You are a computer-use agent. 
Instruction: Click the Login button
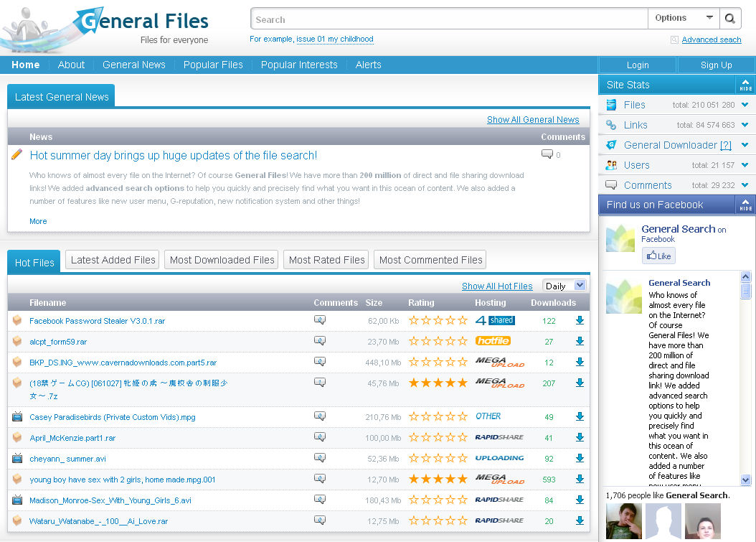coord(638,65)
